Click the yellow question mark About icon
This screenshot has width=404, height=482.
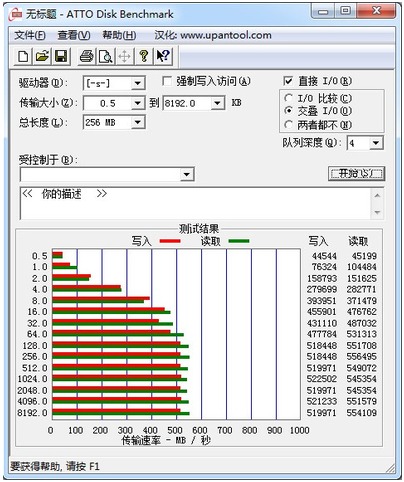(x=144, y=56)
